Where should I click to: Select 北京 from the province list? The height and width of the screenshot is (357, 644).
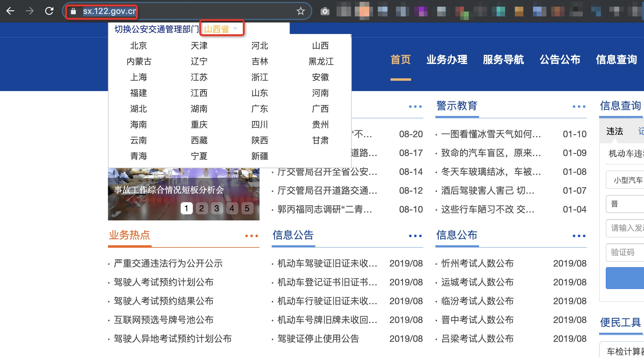(139, 46)
